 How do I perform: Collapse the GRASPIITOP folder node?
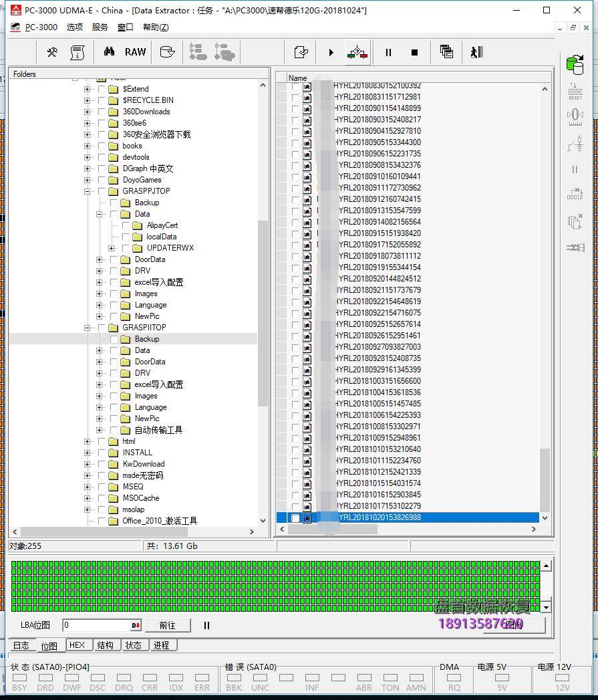[x=87, y=328]
